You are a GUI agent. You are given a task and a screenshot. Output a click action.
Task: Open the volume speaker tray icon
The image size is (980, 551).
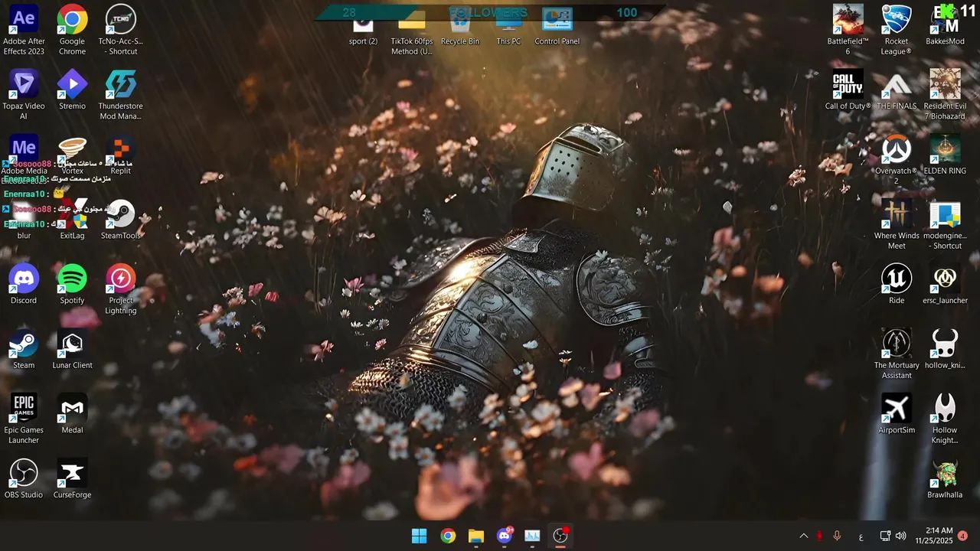coord(900,536)
